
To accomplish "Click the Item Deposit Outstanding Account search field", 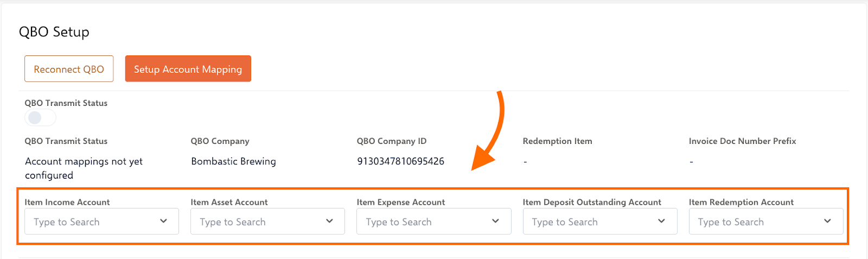I will [x=585, y=222].
